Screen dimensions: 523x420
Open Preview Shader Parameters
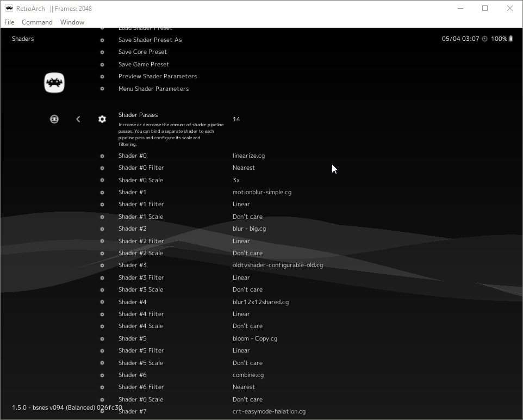(158, 76)
